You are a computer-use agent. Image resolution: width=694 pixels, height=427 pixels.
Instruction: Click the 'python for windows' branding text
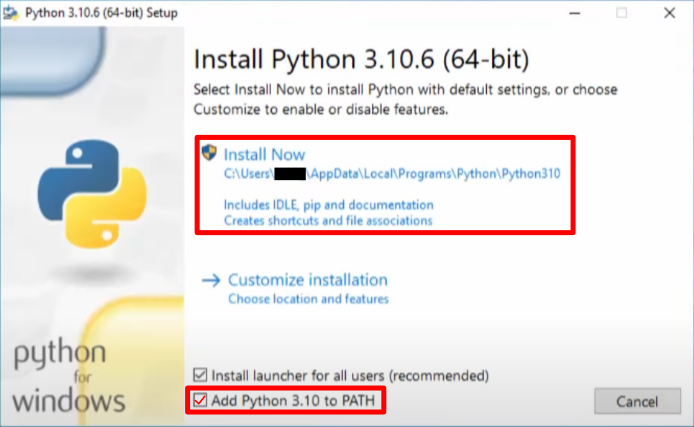69,377
